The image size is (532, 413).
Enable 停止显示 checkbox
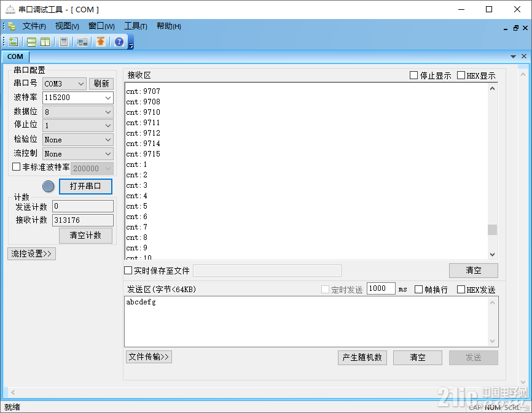pos(413,75)
